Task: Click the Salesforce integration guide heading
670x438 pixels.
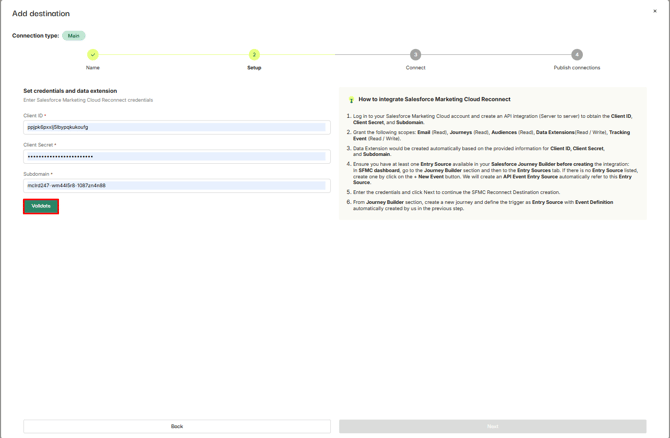Action: 434,100
